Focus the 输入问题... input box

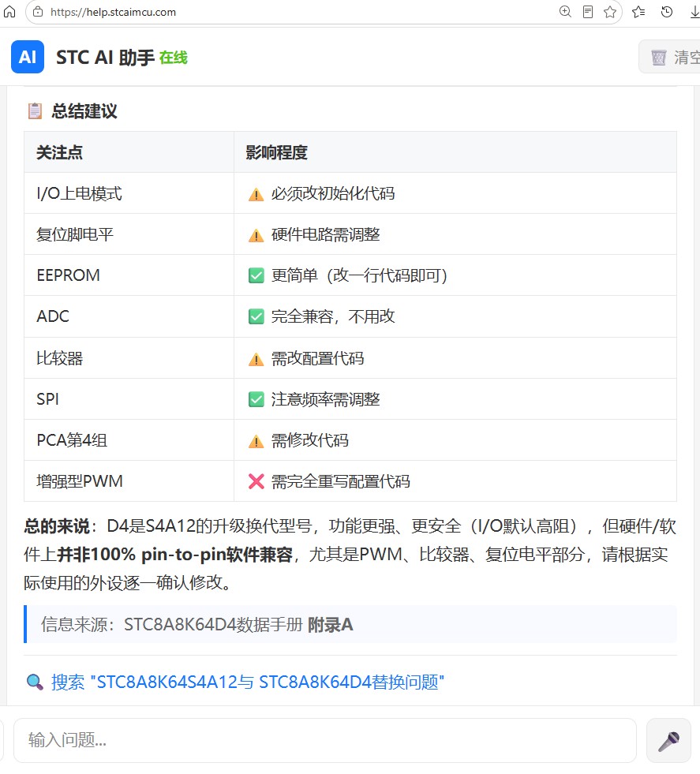[x=325, y=740]
